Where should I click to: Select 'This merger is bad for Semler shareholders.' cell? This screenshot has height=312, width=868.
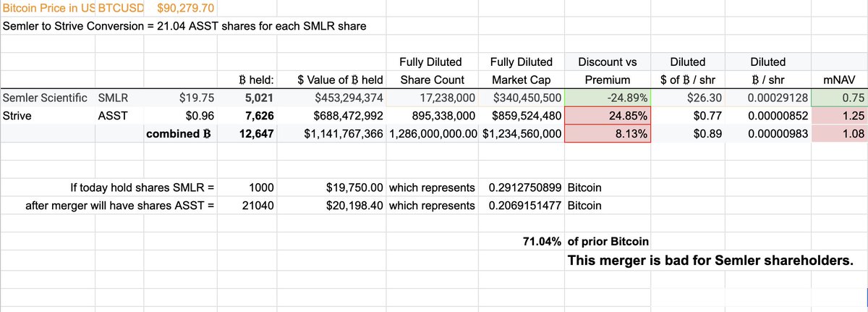click(x=711, y=260)
